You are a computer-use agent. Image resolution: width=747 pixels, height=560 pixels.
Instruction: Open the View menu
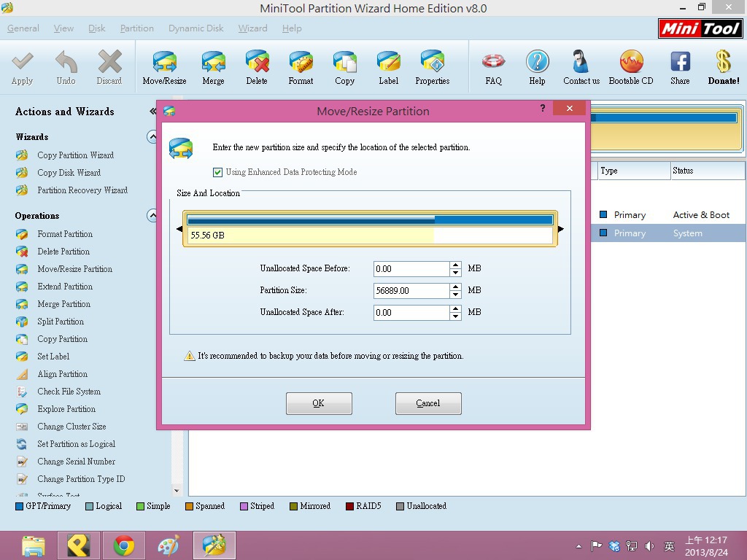pyautogui.click(x=63, y=28)
